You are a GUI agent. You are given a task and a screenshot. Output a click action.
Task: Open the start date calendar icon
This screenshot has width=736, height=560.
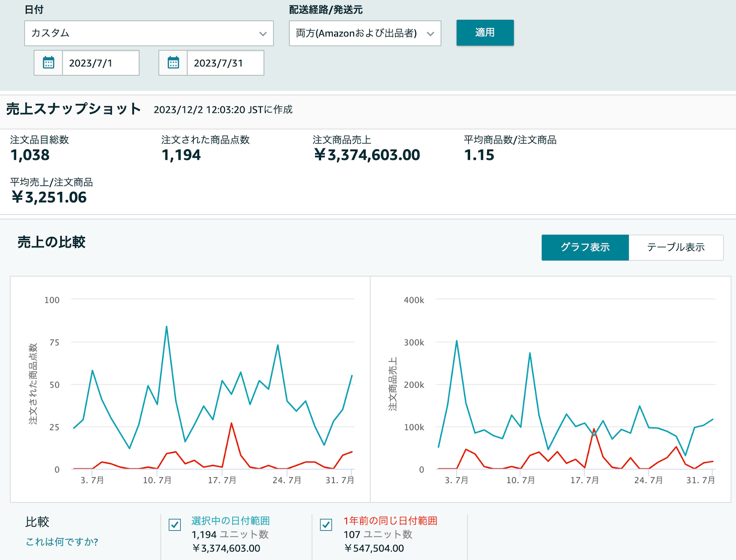48,63
